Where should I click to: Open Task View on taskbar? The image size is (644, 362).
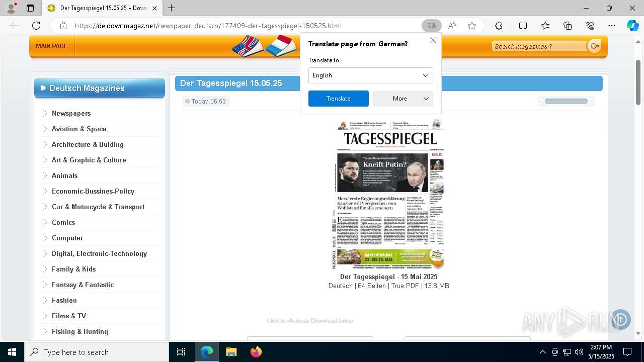pyautogui.click(x=181, y=352)
